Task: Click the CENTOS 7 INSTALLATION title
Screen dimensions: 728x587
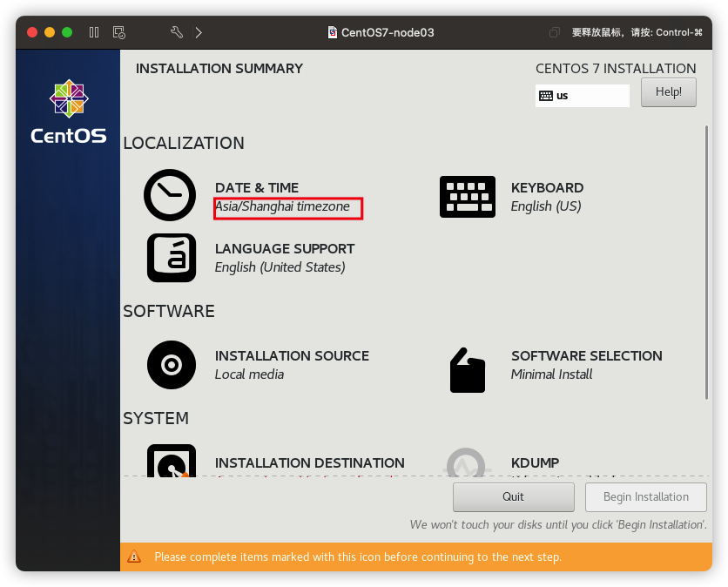Action: click(616, 68)
